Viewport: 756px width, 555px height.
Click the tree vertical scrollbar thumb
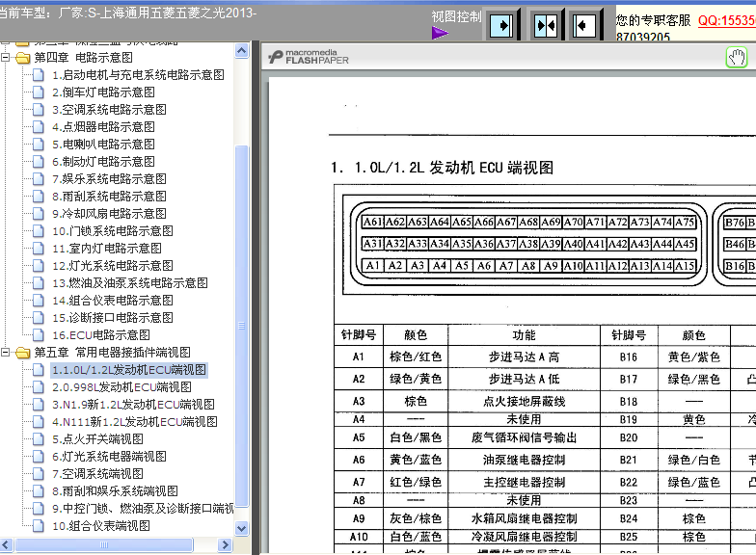pyautogui.click(x=241, y=326)
